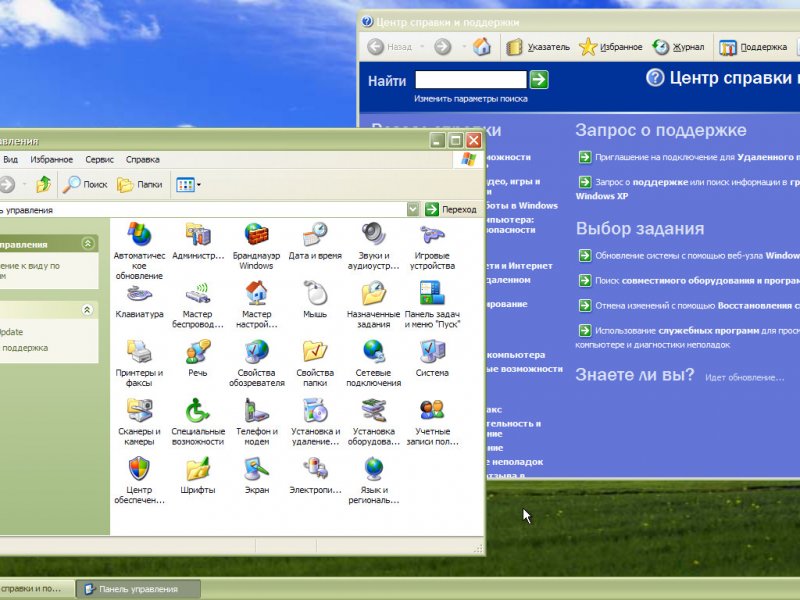Collapse the See Also side panel section

point(88,310)
